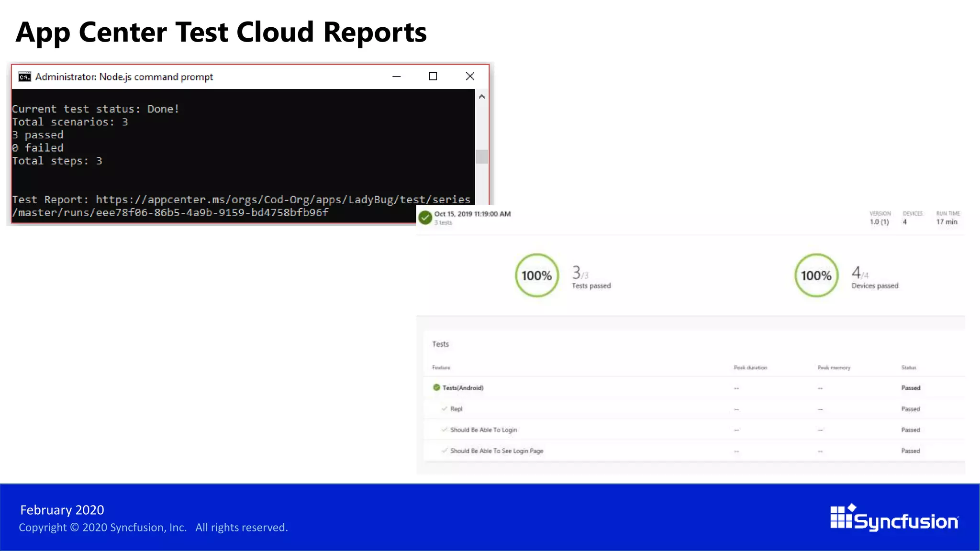
Task: Click the 100% circle for Devices passed
Action: pyautogui.click(x=816, y=275)
